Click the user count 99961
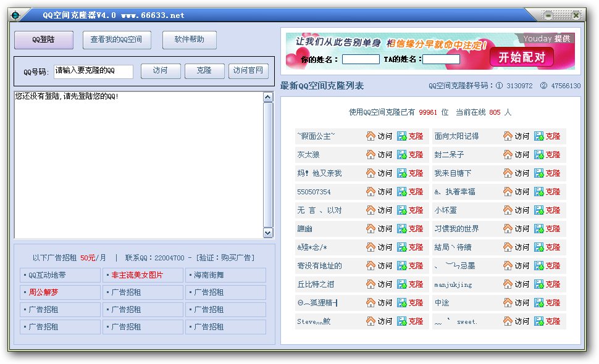The height and width of the screenshot is (364, 599). click(428, 112)
